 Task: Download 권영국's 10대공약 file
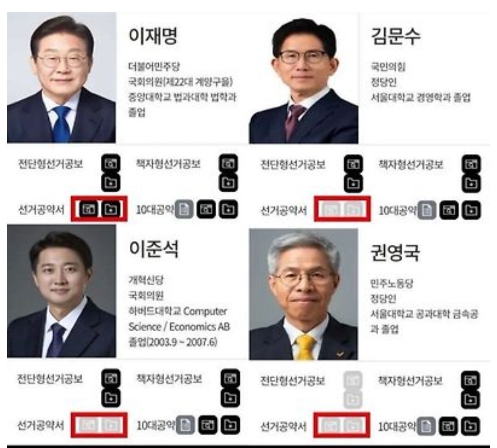(x=470, y=426)
